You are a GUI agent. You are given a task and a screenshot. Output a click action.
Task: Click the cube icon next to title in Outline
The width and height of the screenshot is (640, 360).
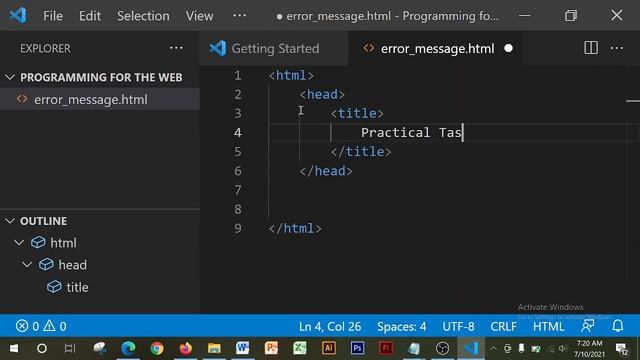(x=54, y=287)
